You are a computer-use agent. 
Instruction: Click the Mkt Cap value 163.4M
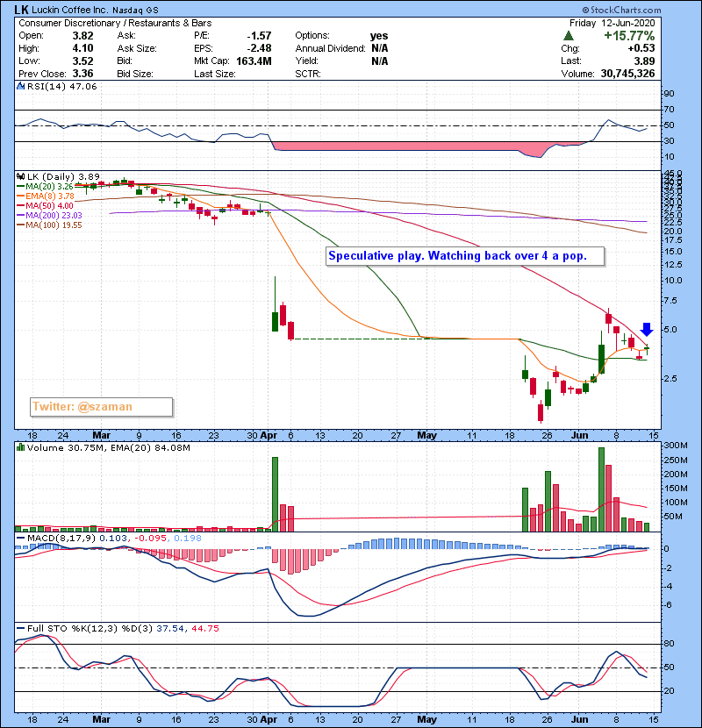(x=254, y=61)
